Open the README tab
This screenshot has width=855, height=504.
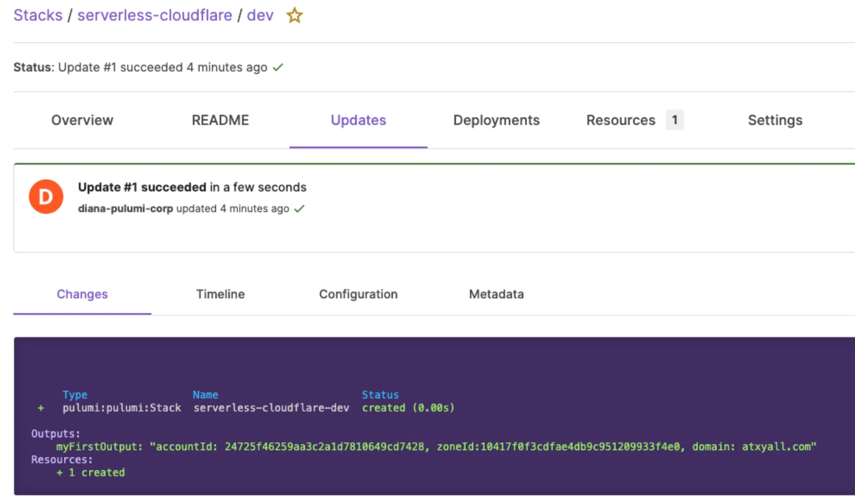(x=220, y=120)
